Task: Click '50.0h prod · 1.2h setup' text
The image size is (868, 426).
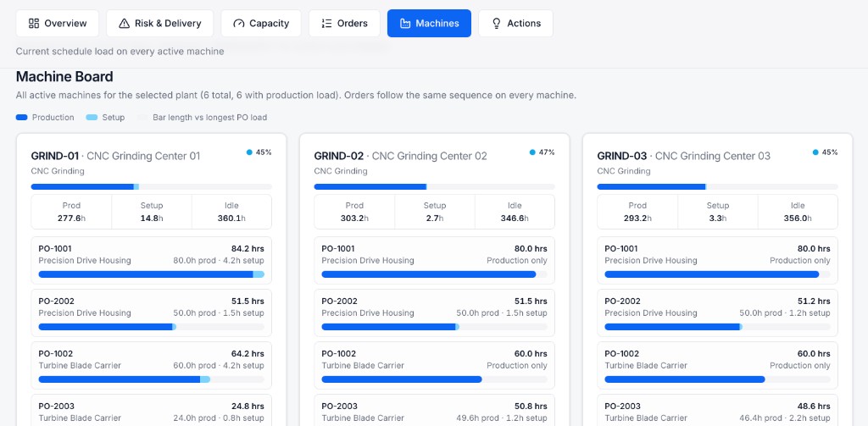Action: 785,313
